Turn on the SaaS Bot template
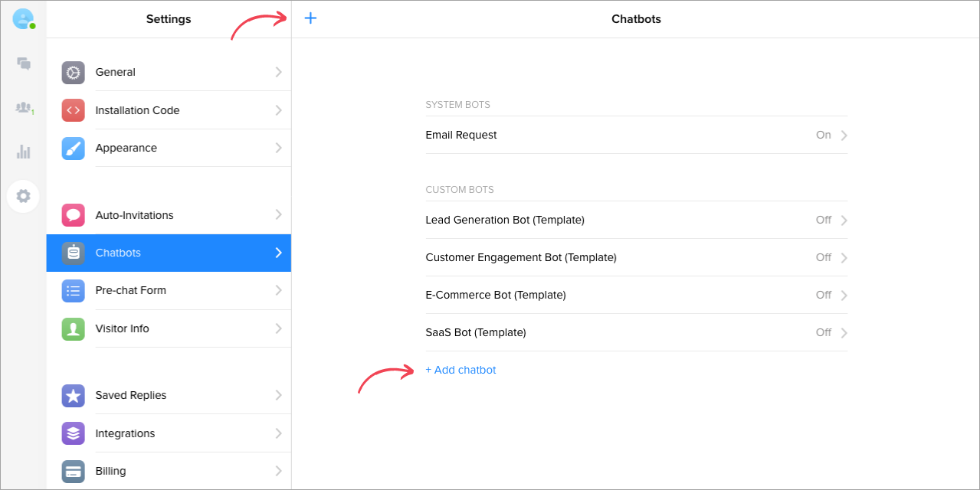This screenshot has height=490, width=980. (822, 332)
